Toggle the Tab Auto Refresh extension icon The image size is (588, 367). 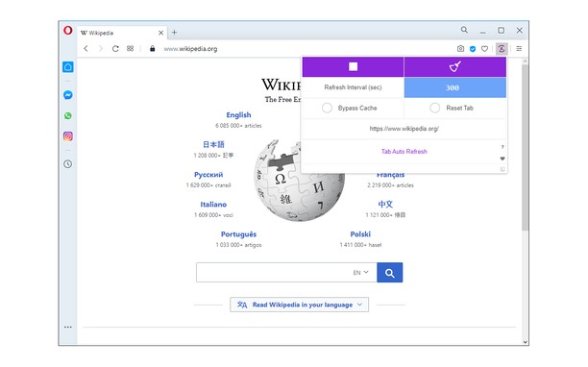pyautogui.click(x=502, y=49)
